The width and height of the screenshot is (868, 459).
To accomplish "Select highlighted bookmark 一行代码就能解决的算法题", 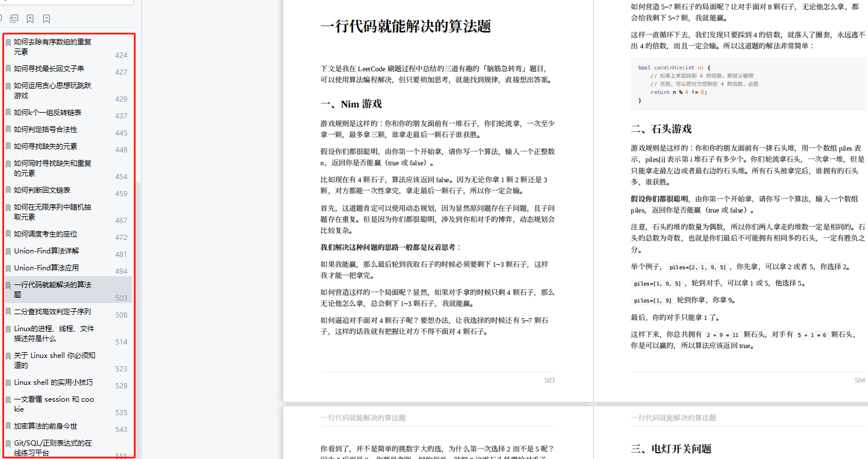I will click(68, 290).
